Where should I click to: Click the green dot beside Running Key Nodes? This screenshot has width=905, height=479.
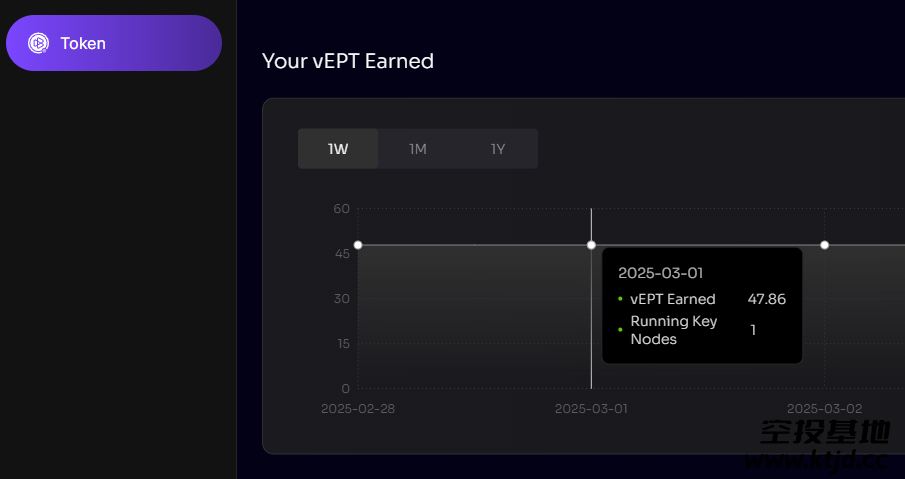tap(620, 330)
